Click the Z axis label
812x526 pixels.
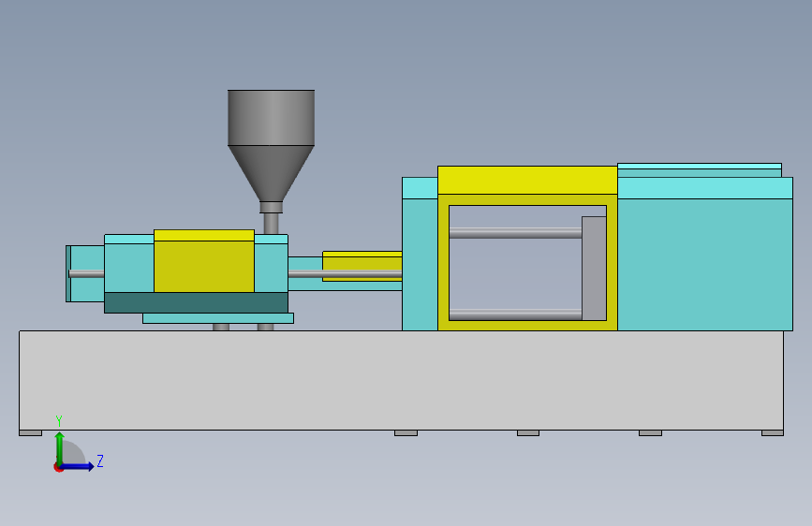click(x=100, y=460)
